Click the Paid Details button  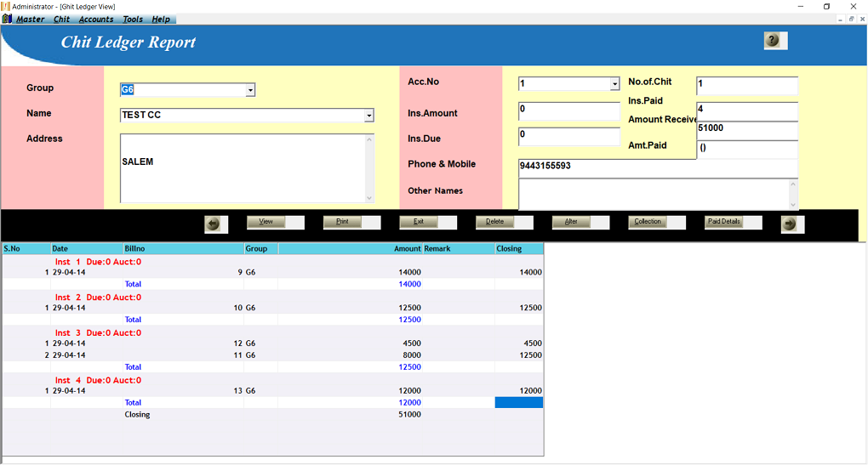[x=723, y=222]
